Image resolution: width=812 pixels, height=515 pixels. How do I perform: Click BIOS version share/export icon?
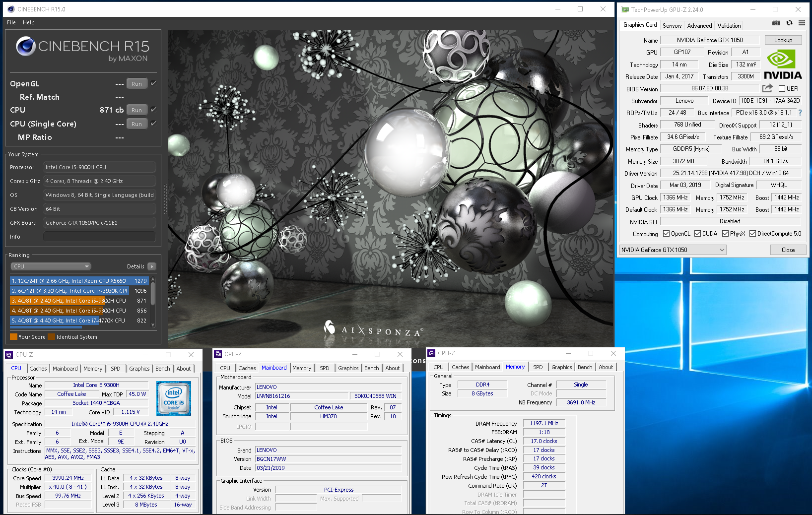click(x=767, y=88)
